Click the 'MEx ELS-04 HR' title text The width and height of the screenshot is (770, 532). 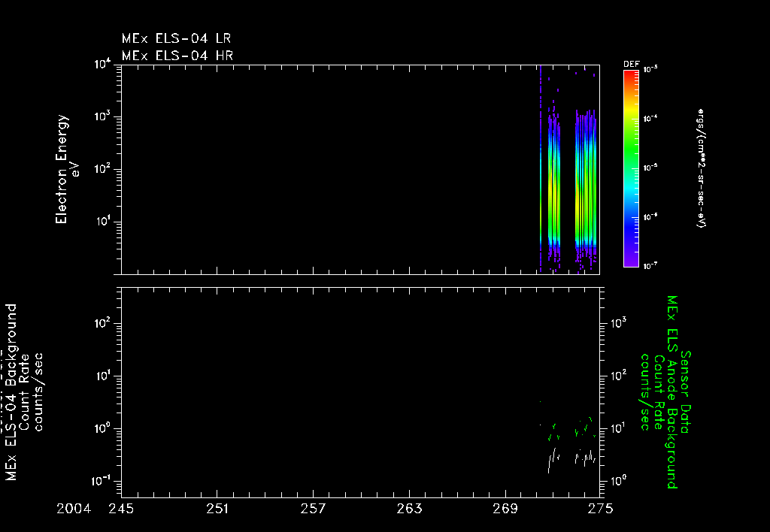[177, 56]
